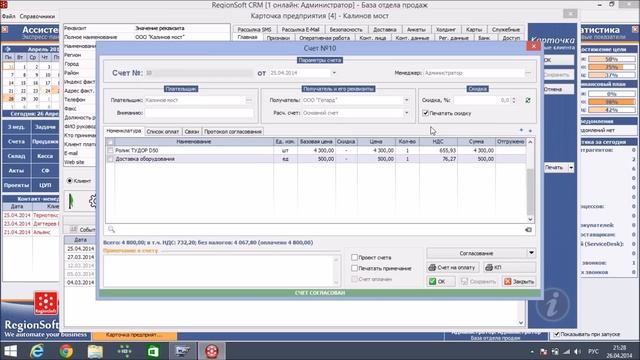
Task: Select the Клиент radio button
Action: (x=69, y=180)
